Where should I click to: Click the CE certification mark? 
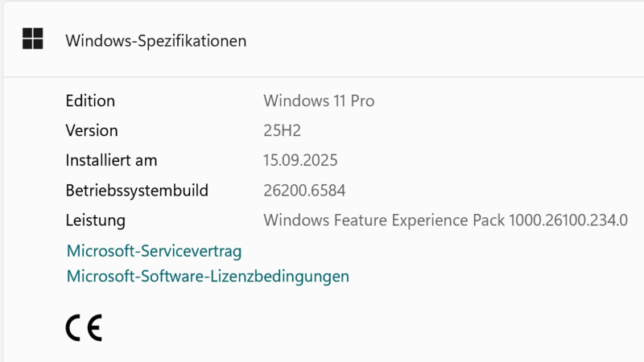point(84,327)
